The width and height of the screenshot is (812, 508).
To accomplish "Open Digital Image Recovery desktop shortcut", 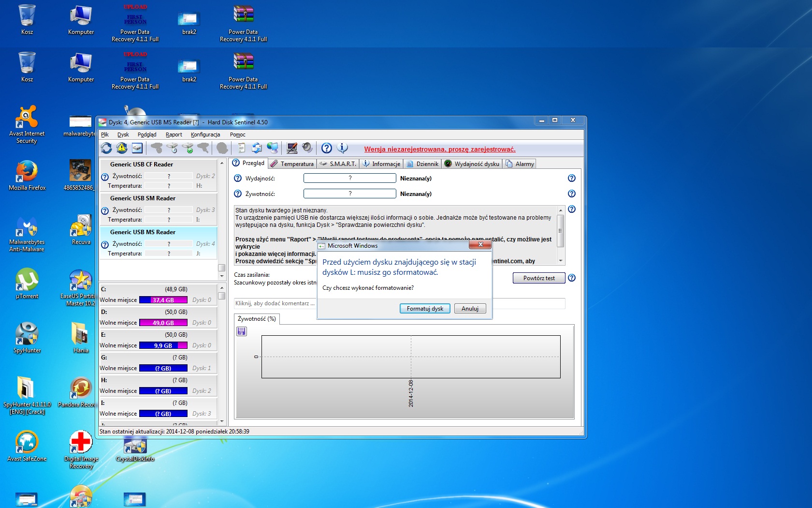I will pos(81,450).
